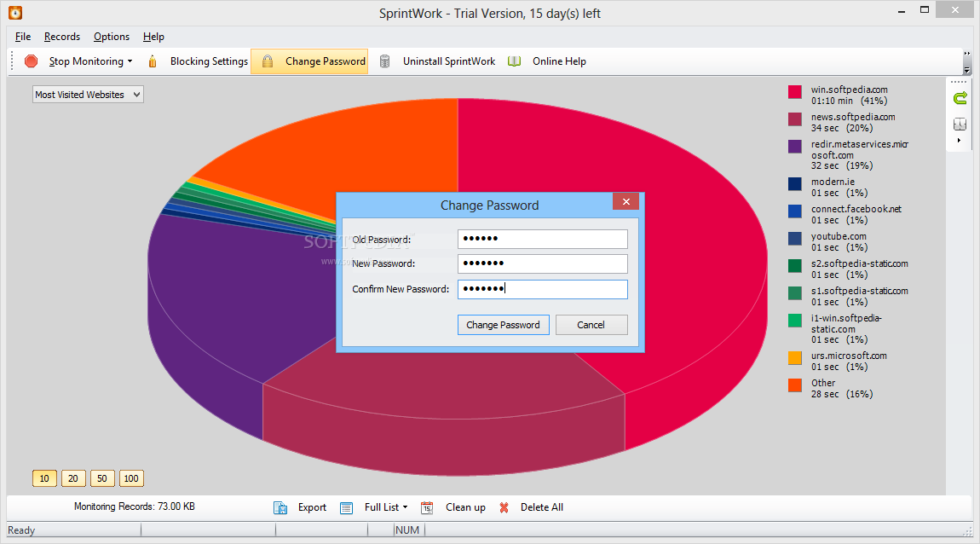Viewport: 980px width, 544px height.
Task: Click the Clean up calendar icon
Action: (x=427, y=507)
